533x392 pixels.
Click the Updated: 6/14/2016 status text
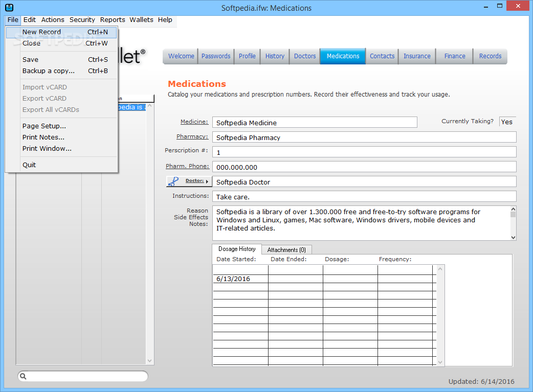tap(481, 381)
